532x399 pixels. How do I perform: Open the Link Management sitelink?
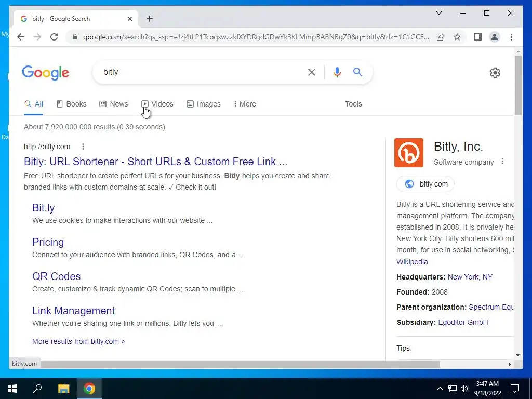[74, 311]
